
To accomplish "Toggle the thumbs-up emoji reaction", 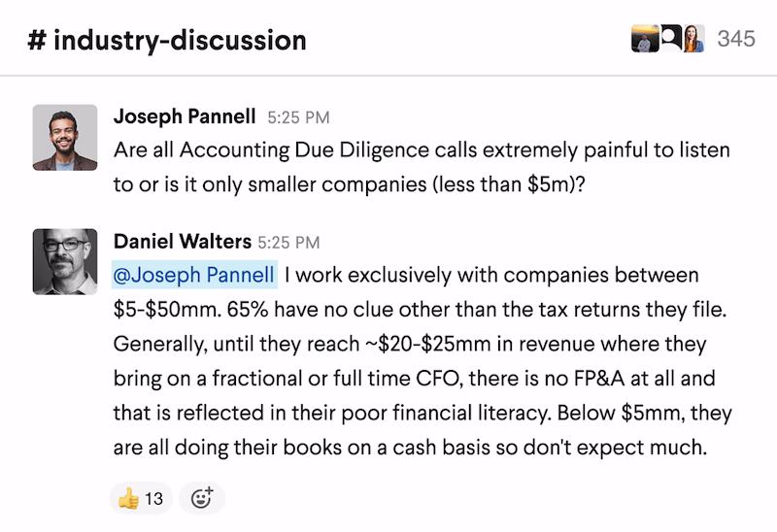I will [128, 499].
